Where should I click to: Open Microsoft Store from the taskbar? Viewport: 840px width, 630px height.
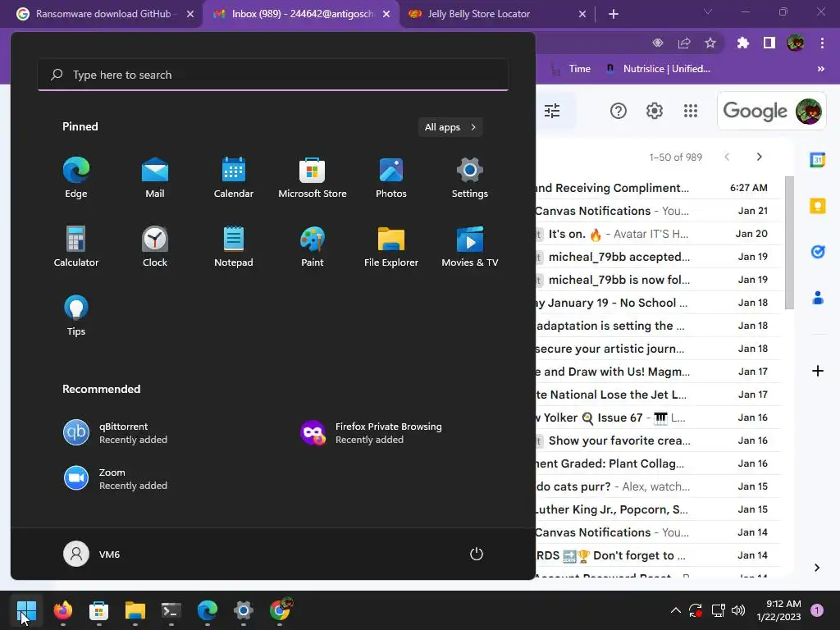coord(98,610)
